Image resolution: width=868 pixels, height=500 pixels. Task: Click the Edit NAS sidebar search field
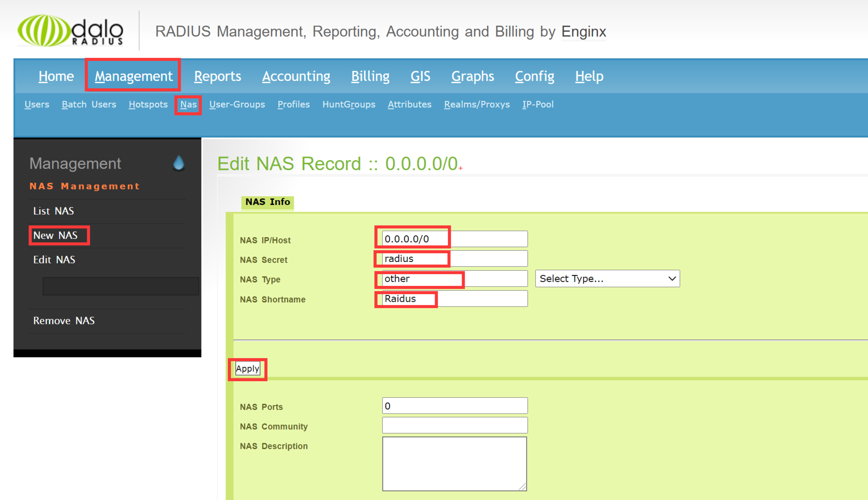click(x=120, y=286)
